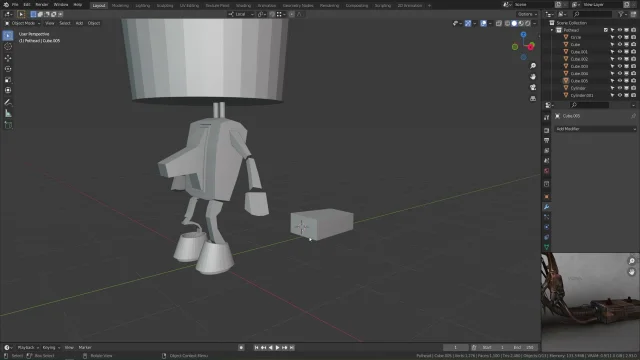The image size is (640, 360).
Task: Select the Annotate tool
Action: coord(8,102)
